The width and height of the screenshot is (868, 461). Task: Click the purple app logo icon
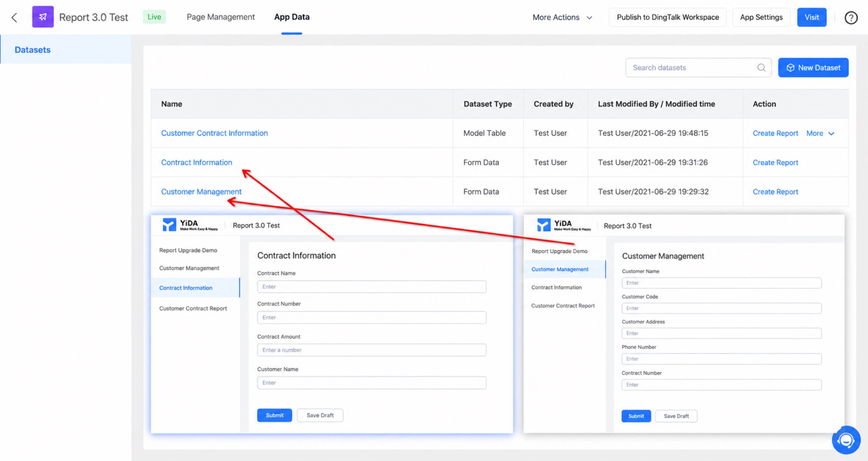point(43,17)
